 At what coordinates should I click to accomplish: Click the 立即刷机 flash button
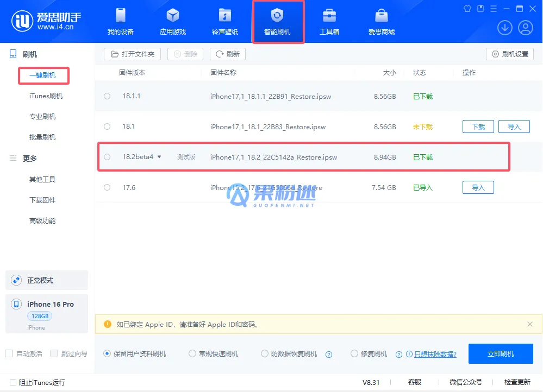(x=500, y=353)
